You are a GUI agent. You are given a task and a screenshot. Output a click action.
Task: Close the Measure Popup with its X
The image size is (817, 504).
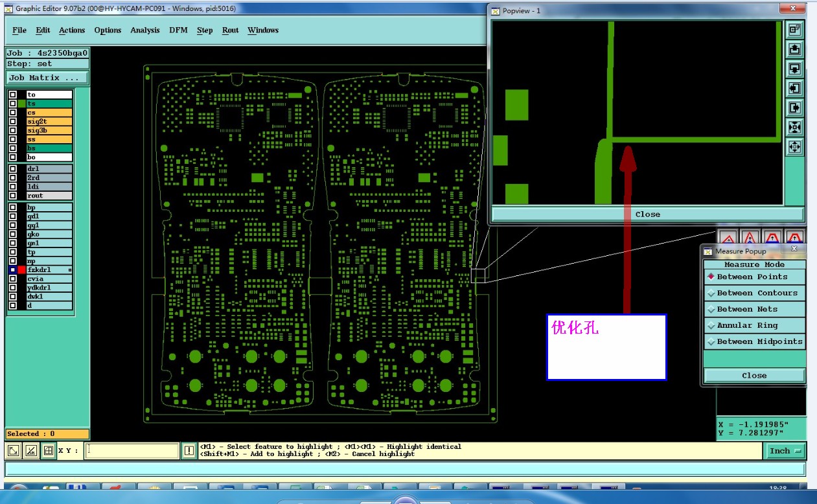[795, 249]
